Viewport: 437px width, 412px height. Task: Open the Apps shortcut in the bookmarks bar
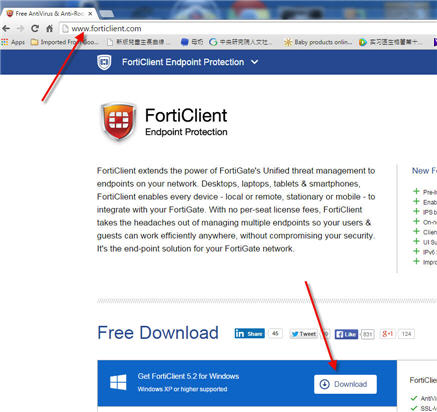click(13, 42)
